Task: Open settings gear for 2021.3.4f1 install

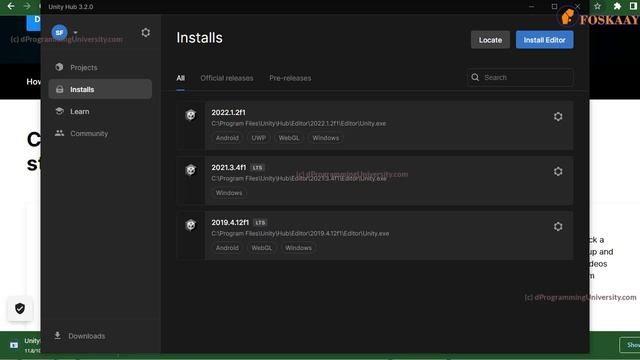Action: tap(558, 171)
